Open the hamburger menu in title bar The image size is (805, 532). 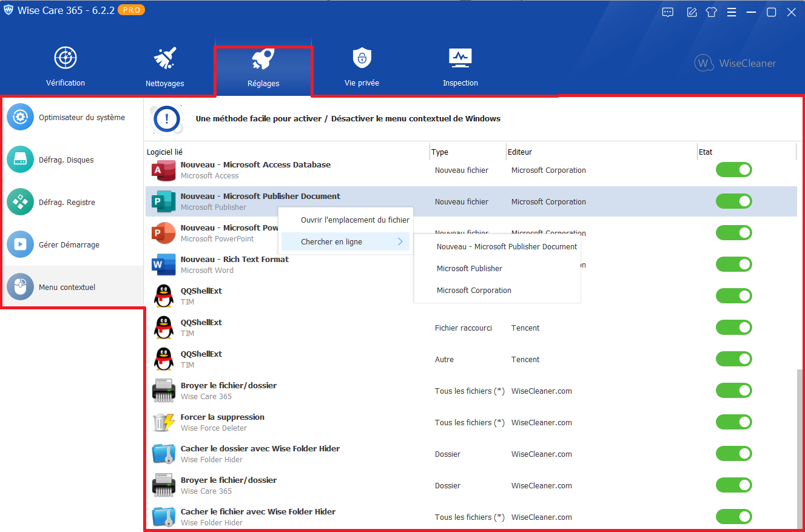pyautogui.click(x=732, y=12)
